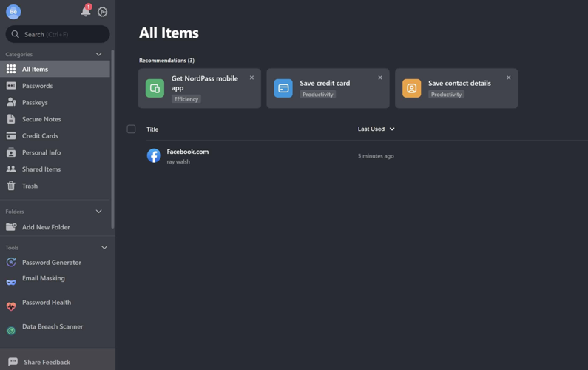This screenshot has height=370, width=588.
Task: Open the Last Used sort dropdown
Action: (376, 129)
